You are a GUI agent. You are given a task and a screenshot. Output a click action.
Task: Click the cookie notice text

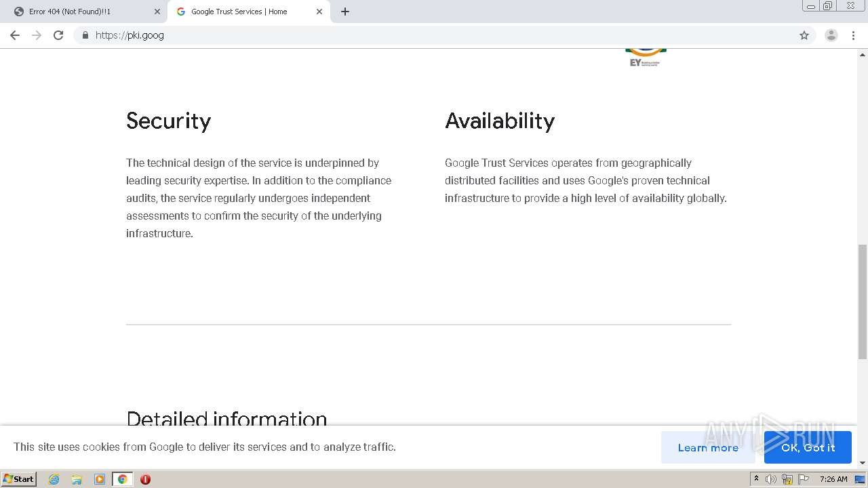pos(205,447)
